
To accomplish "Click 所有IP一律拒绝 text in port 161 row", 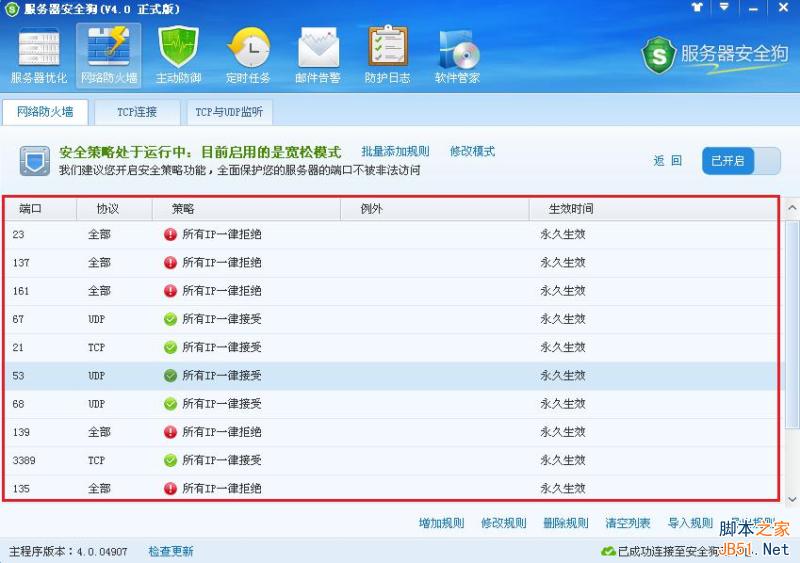I will [222, 291].
